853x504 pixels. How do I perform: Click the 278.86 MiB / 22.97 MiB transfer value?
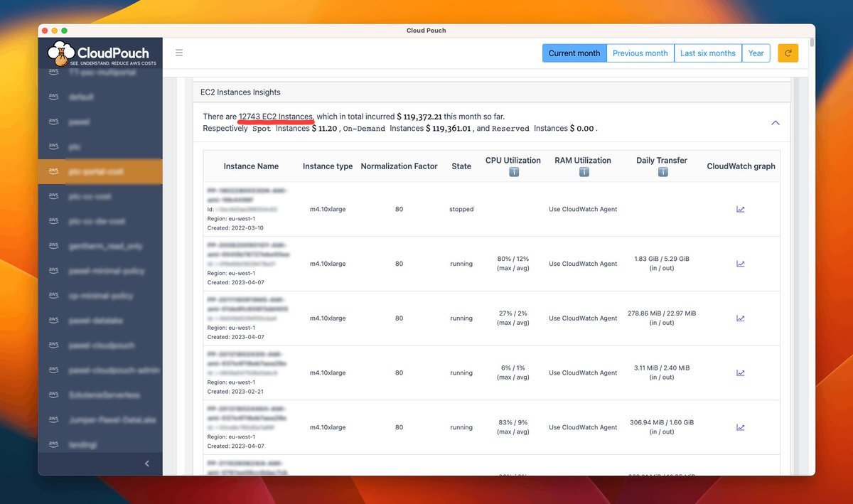[x=662, y=313]
